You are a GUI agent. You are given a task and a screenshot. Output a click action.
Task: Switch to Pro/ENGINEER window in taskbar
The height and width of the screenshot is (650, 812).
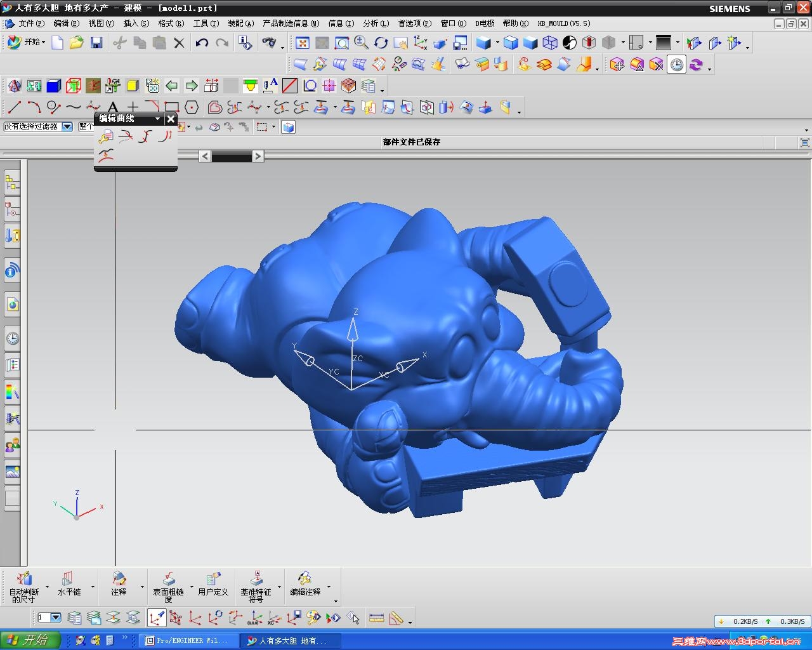(189, 640)
